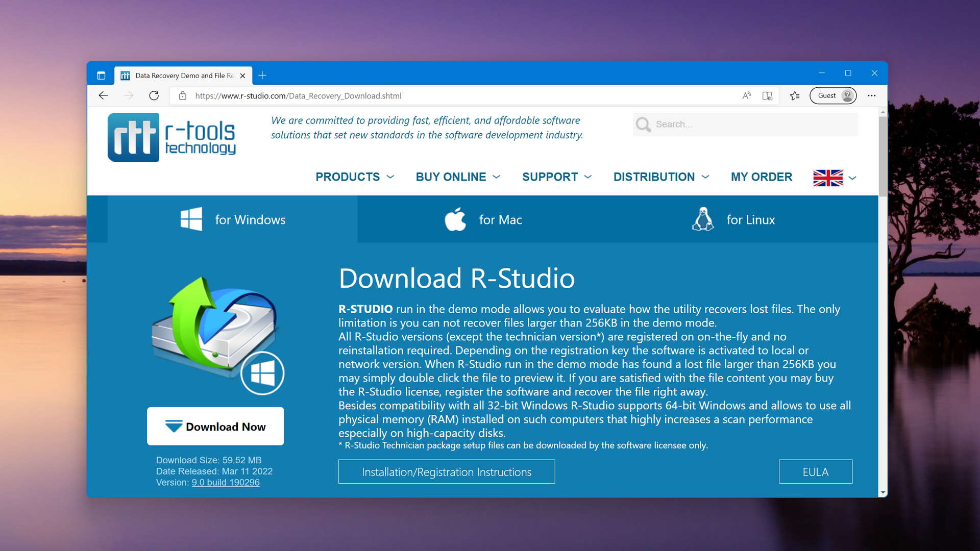The image size is (980, 551).
Task: Expand the DISTRIBUTION menu
Action: click(661, 177)
